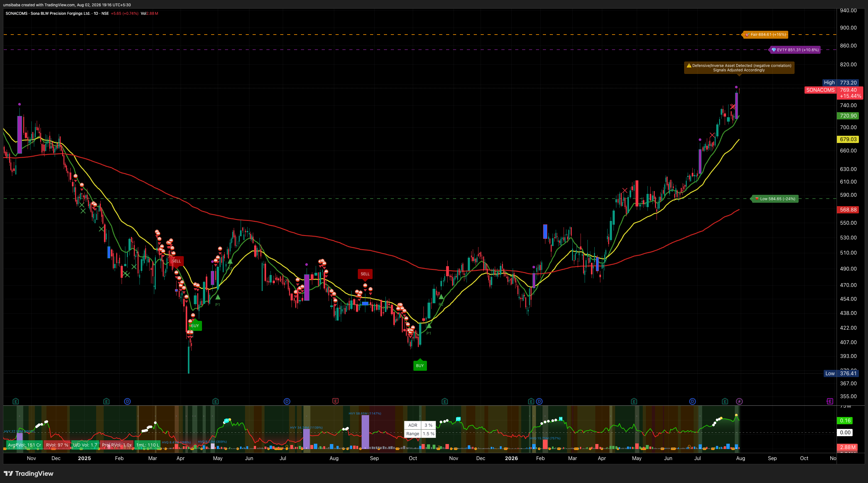Image resolution: width=868 pixels, height=483 pixels.
Task: Click the Defensive/Inverse Asset Detected warning
Action: click(x=739, y=68)
